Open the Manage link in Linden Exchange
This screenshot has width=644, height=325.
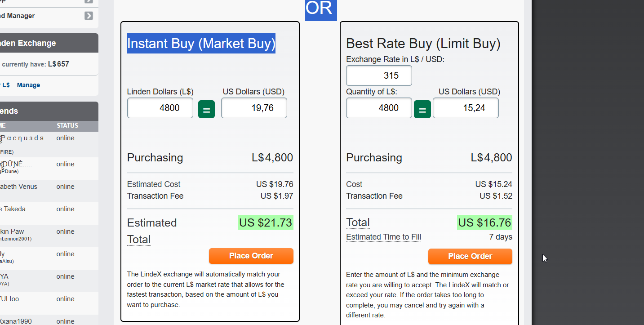28,85
